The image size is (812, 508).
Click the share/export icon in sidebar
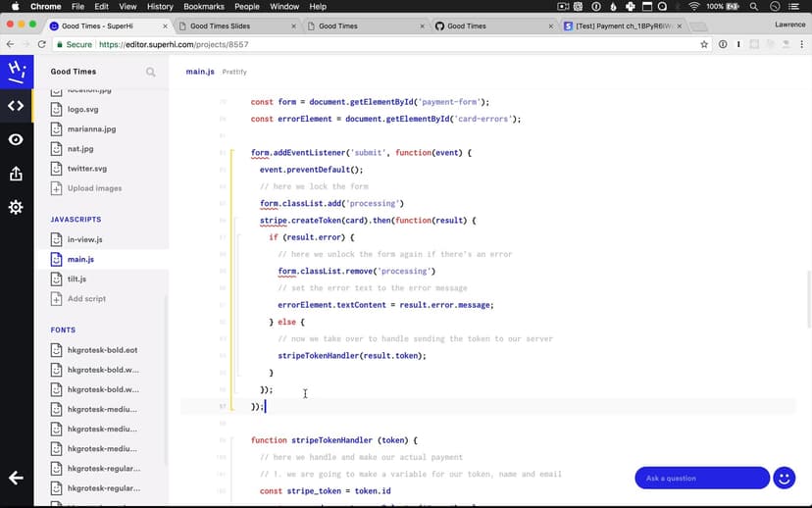coord(16,174)
